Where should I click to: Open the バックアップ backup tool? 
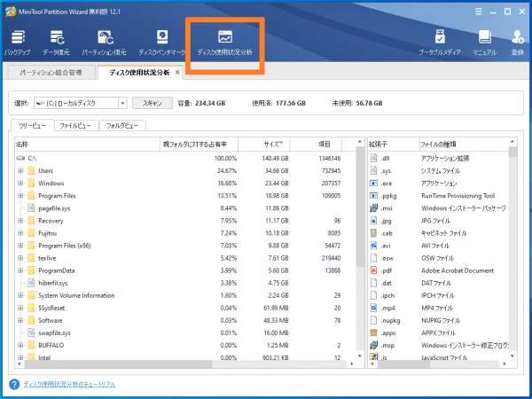point(18,43)
